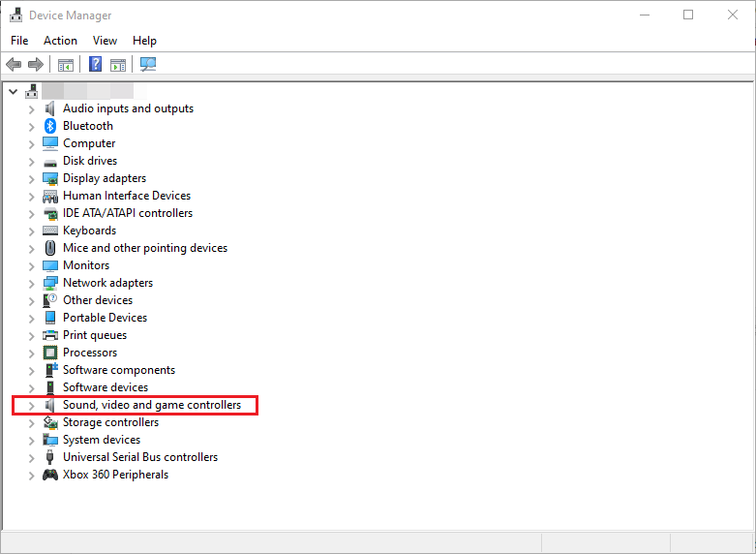Open the View menu

point(105,41)
